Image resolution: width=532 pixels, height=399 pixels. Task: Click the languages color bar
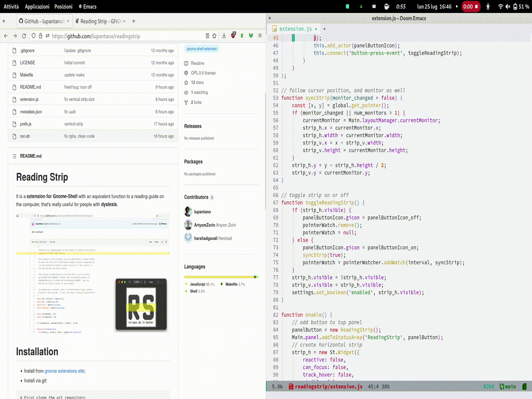(x=221, y=277)
